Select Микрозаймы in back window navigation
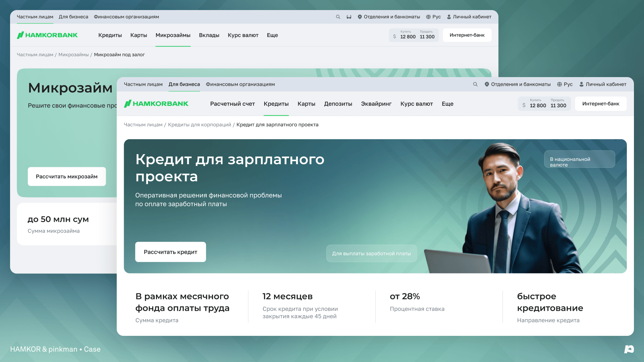Screen dimensions: 644x362 point(173,35)
